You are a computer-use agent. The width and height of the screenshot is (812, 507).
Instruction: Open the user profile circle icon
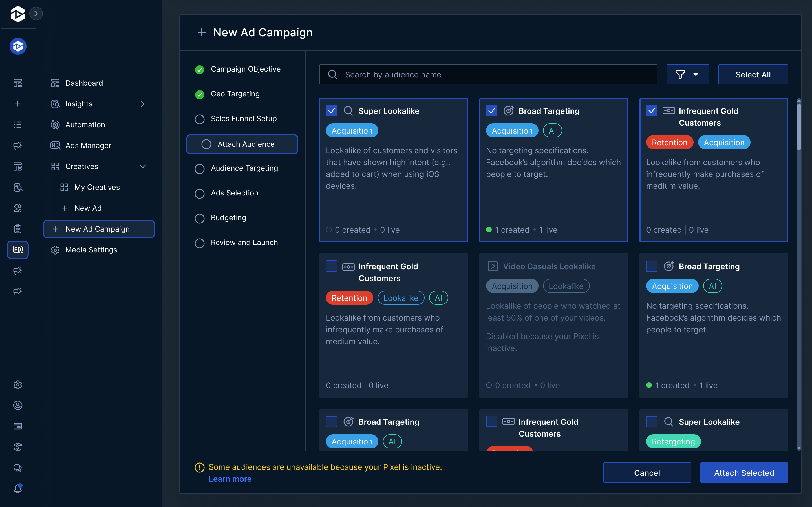tap(17, 405)
